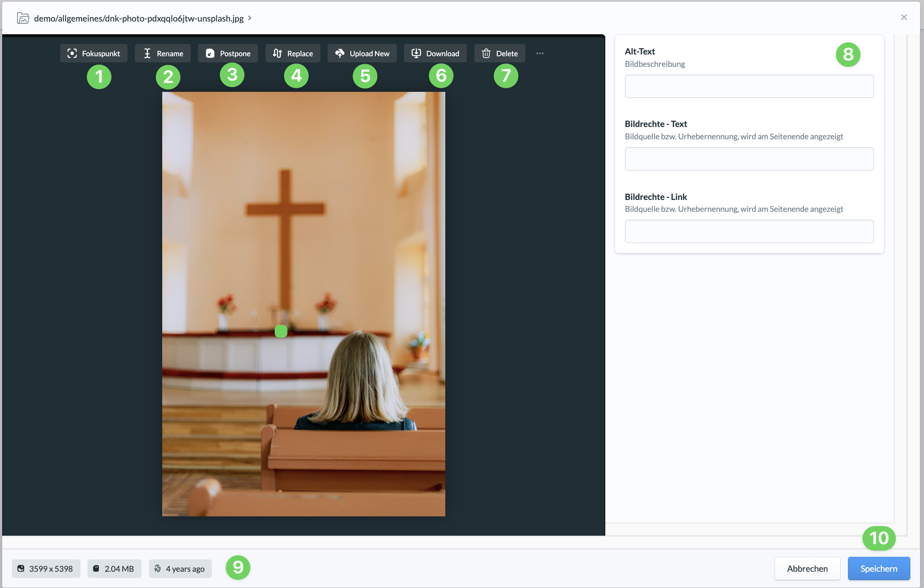Click the 2.04 MB file size badge
The height and width of the screenshot is (588, 924).
coord(114,569)
